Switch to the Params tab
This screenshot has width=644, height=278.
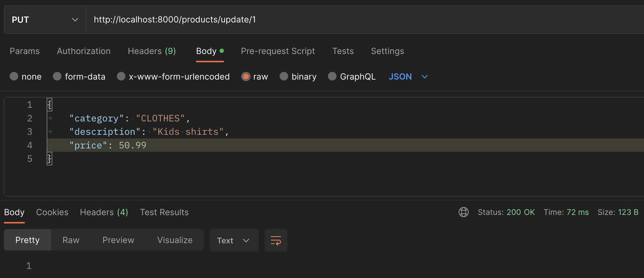(x=25, y=51)
